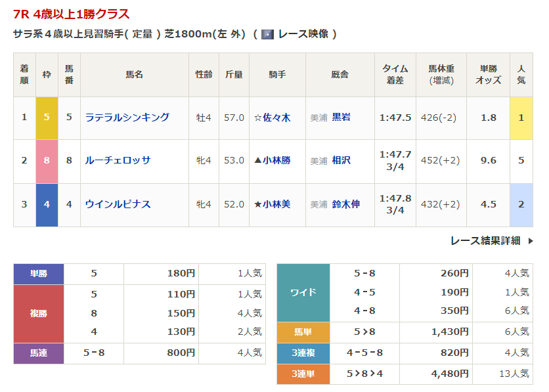Open trainer 黒岩 page

[341, 118]
